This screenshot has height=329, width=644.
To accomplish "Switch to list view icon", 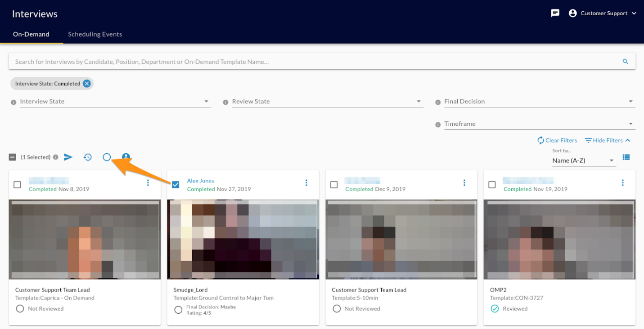I will pyautogui.click(x=626, y=157).
